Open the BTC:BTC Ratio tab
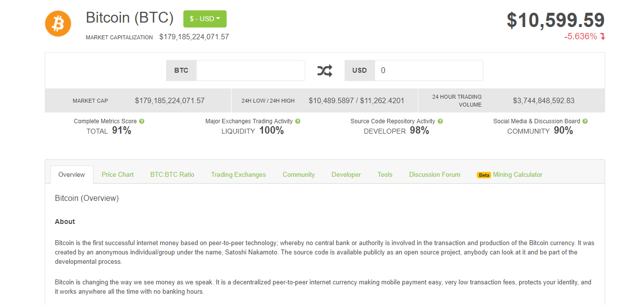 pos(172,174)
